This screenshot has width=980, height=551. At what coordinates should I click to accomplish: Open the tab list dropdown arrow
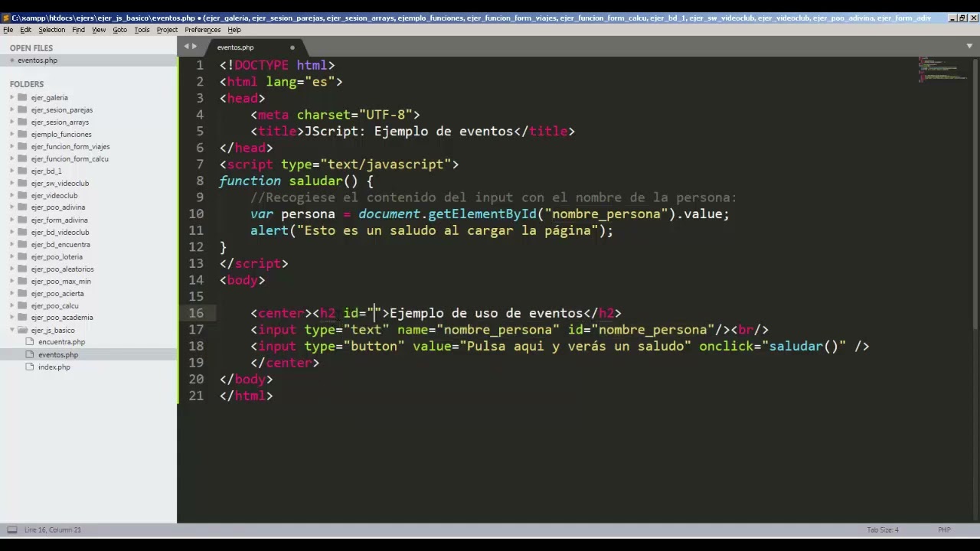[x=969, y=47]
